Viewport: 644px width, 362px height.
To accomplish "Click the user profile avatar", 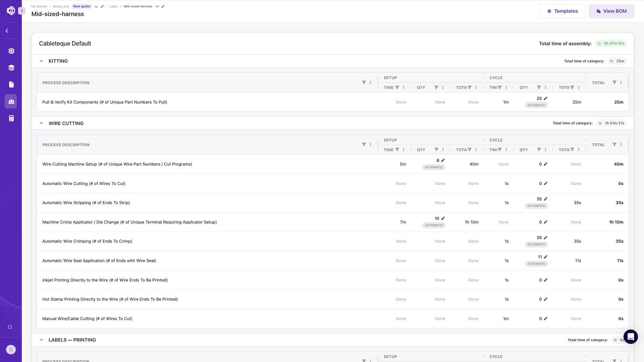I will 11,350.
